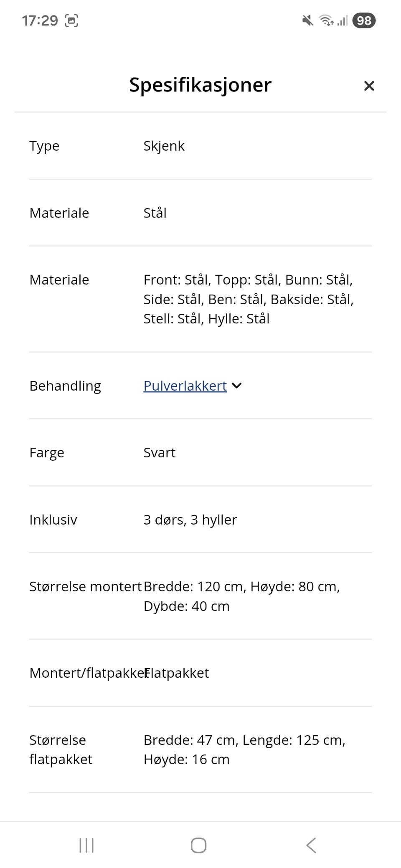Select the Type row labeled Skjenk
401x868 pixels.
(x=164, y=146)
